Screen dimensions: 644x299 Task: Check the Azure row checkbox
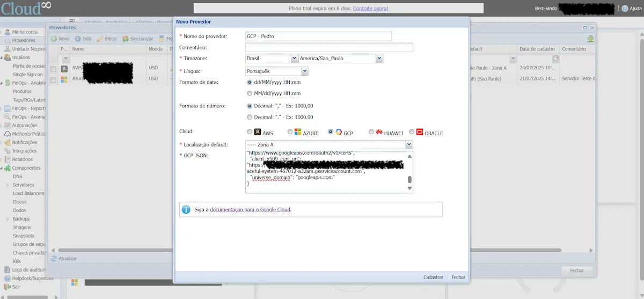click(x=53, y=79)
